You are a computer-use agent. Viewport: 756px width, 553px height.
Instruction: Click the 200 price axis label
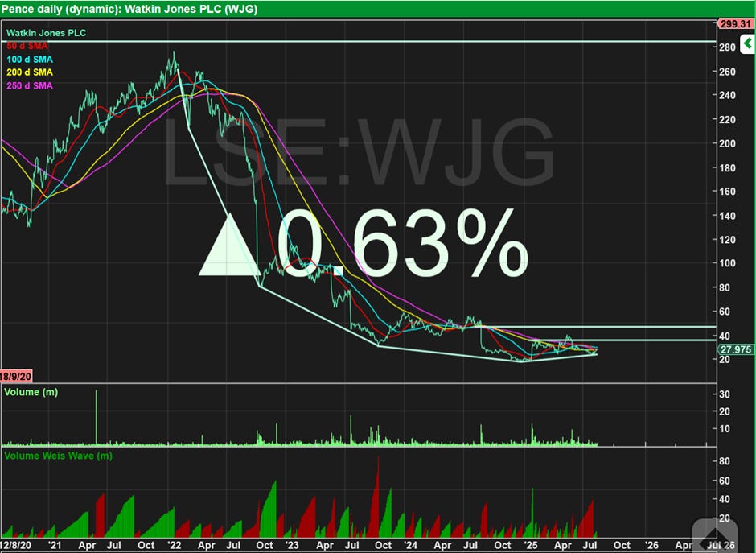pos(727,143)
